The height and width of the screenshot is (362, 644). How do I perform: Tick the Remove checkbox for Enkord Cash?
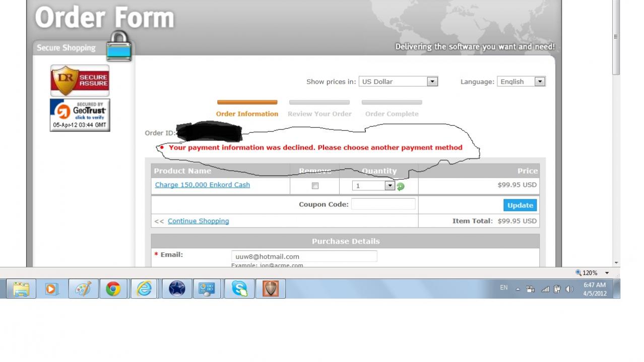tap(315, 186)
